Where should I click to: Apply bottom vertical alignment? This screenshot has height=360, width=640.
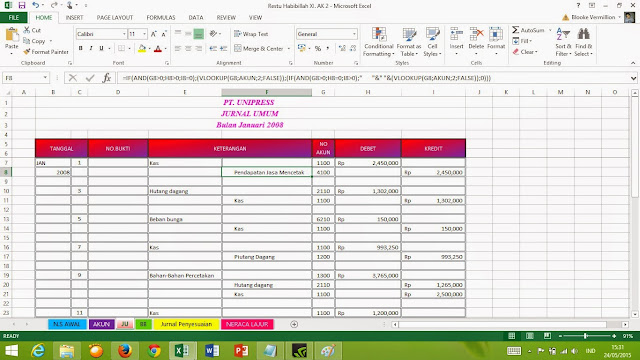point(199,34)
